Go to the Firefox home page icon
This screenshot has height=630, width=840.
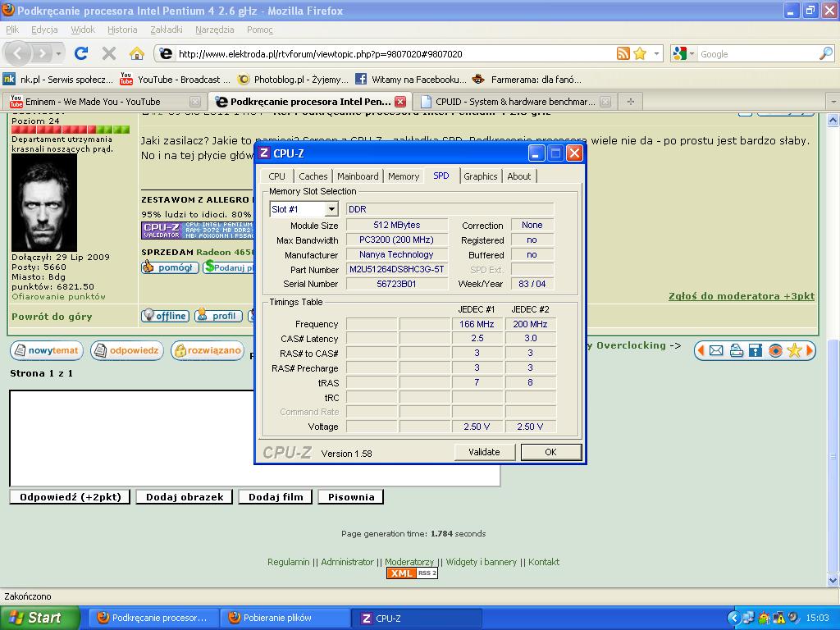(137, 53)
